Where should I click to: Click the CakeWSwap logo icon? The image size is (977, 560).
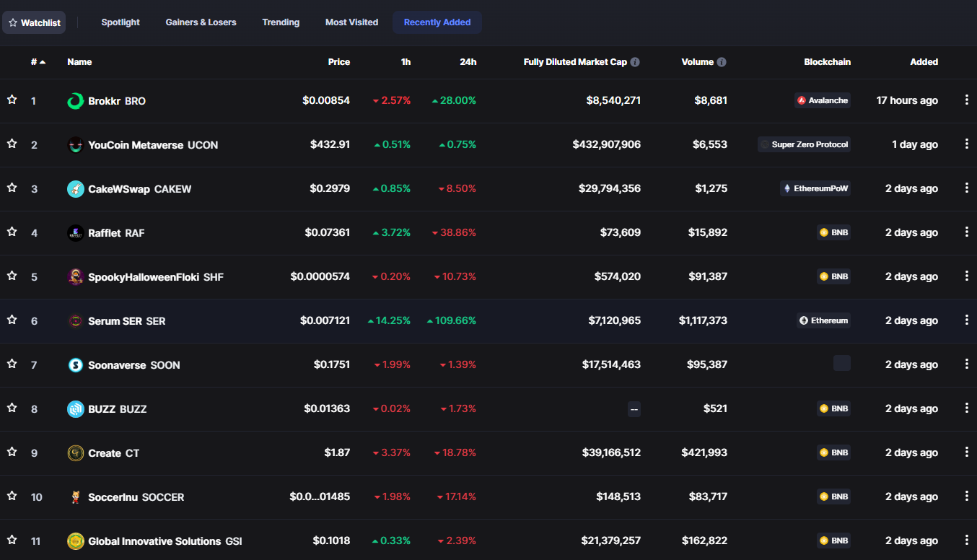click(76, 189)
